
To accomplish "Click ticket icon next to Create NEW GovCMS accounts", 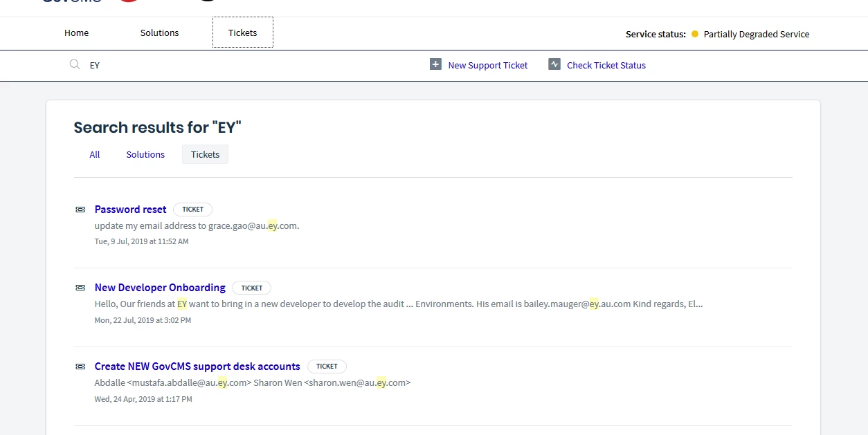I will [x=80, y=367].
